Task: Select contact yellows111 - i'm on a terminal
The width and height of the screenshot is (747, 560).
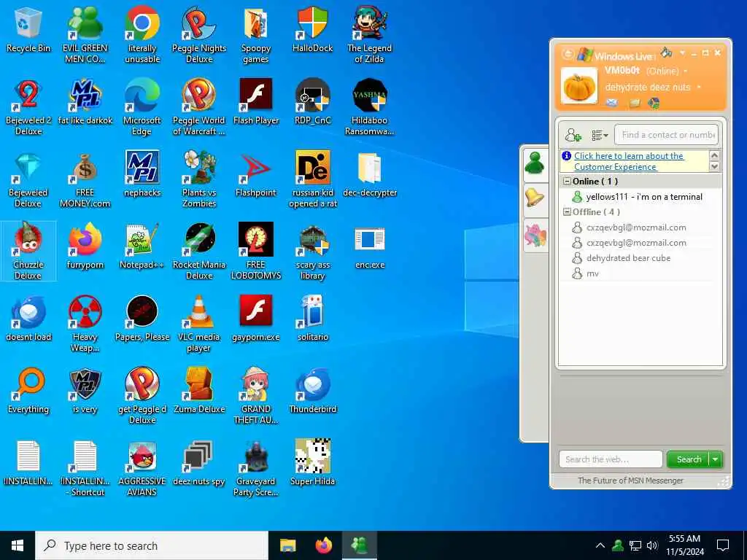Action: point(639,196)
